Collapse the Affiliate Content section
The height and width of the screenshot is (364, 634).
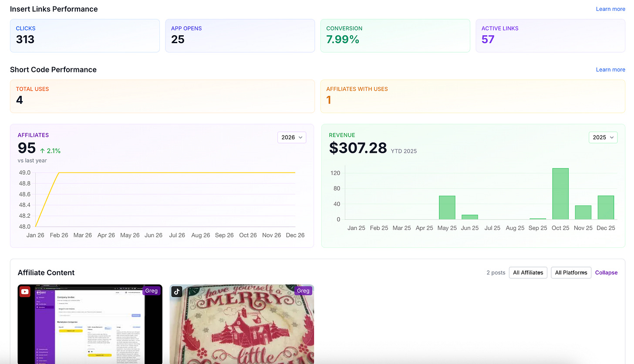pyautogui.click(x=606, y=273)
